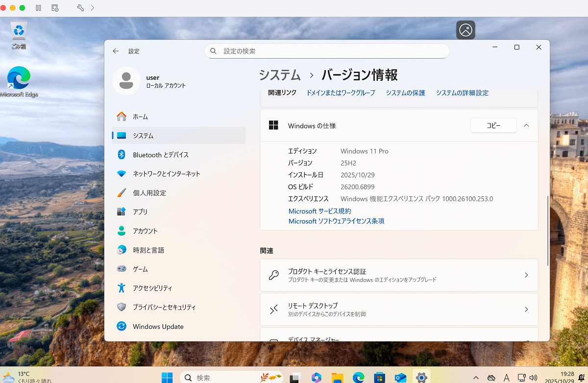The width and height of the screenshot is (588, 383).
Task: Open the Windows Start menu
Action: 167,378
